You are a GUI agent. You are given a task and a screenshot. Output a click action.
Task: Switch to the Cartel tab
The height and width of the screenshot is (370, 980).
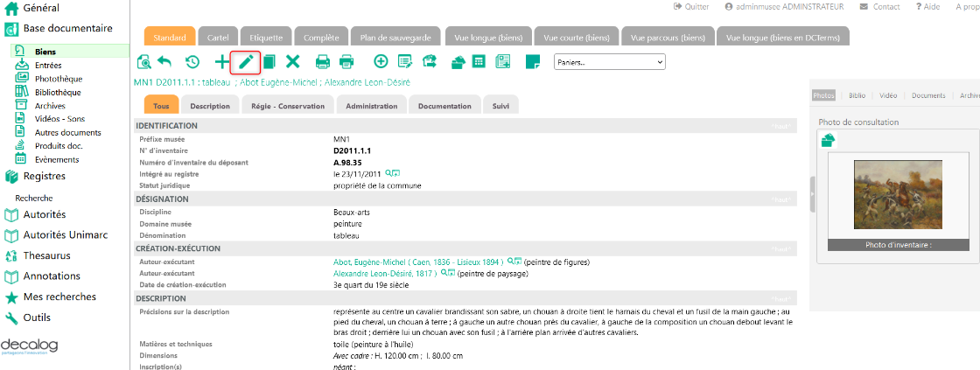tap(218, 38)
